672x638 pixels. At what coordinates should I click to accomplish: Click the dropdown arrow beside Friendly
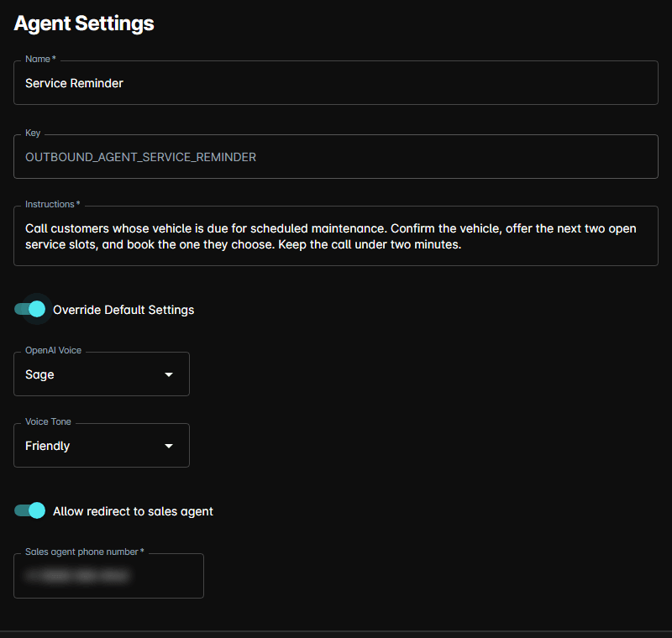pos(169,446)
